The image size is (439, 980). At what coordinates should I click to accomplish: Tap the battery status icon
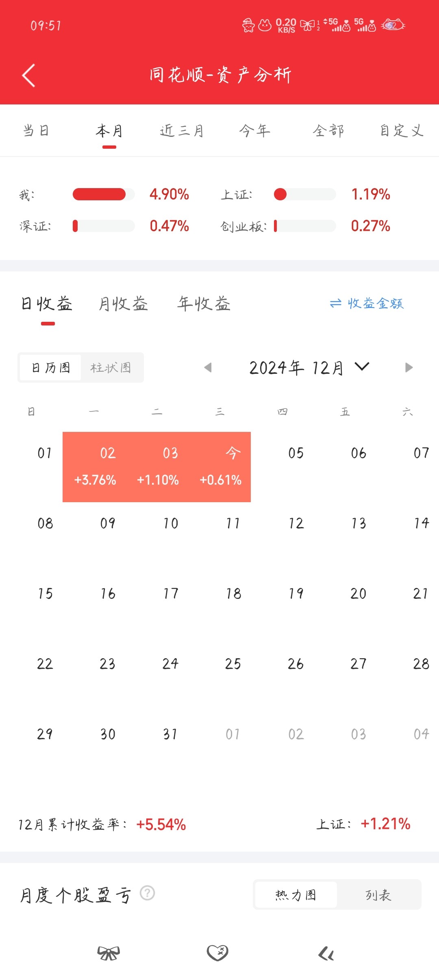click(x=393, y=25)
